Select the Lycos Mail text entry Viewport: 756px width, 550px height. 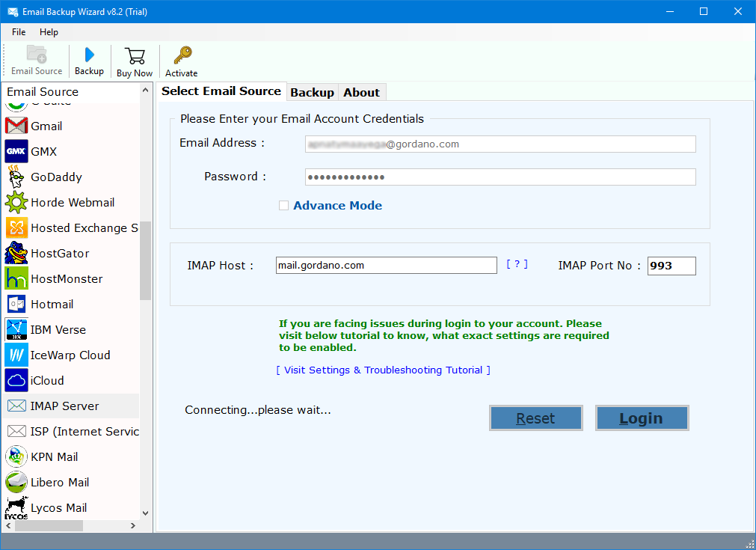(x=59, y=507)
